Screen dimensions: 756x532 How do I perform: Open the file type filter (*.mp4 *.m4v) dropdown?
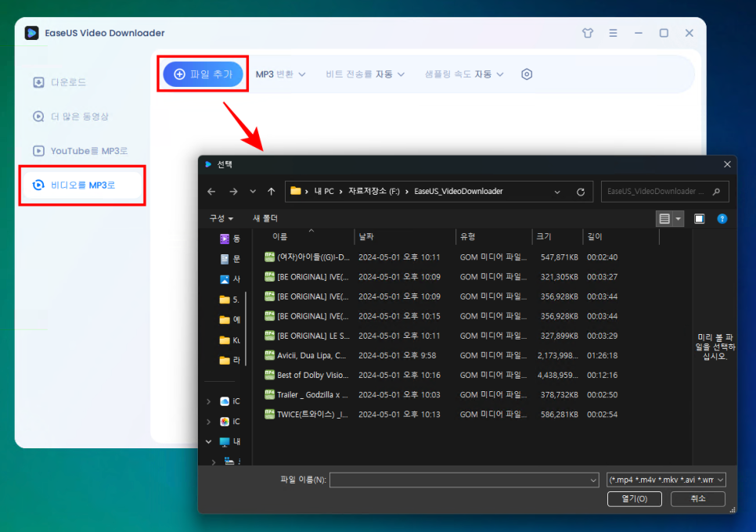click(x=666, y=480)
